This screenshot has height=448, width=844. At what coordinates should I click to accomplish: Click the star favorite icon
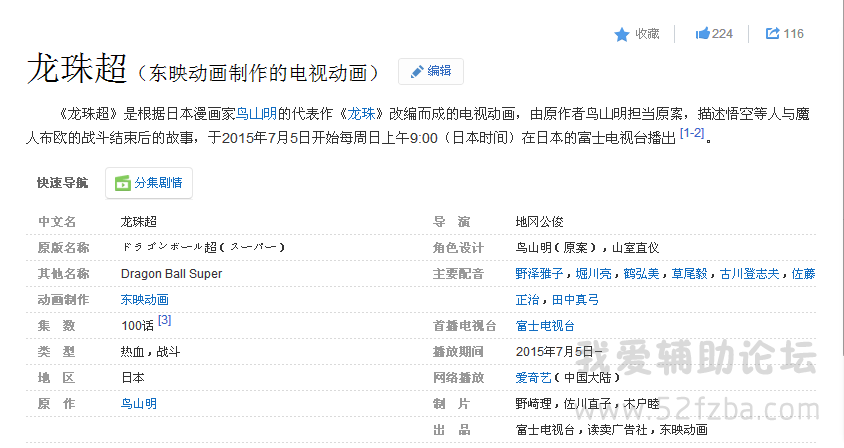[622, 34]
